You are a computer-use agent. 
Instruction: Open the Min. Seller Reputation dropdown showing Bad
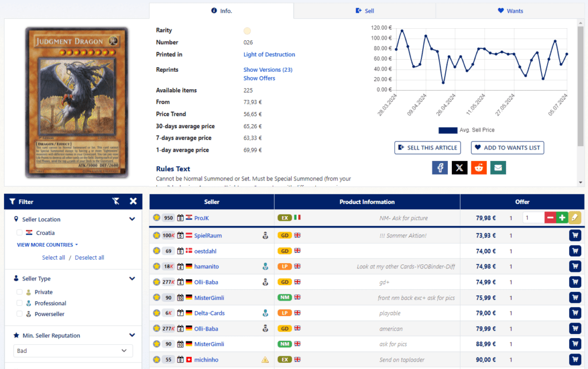tap(73, 351)
